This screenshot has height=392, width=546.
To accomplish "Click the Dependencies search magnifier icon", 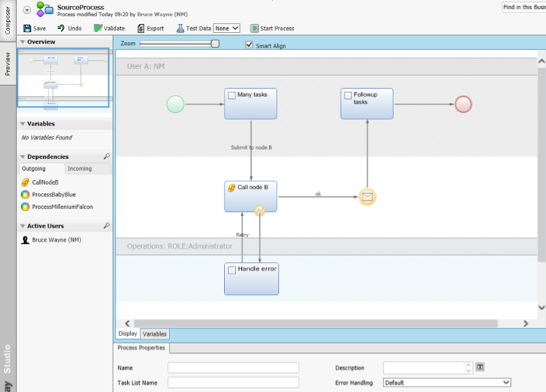I will pos(107,157).
